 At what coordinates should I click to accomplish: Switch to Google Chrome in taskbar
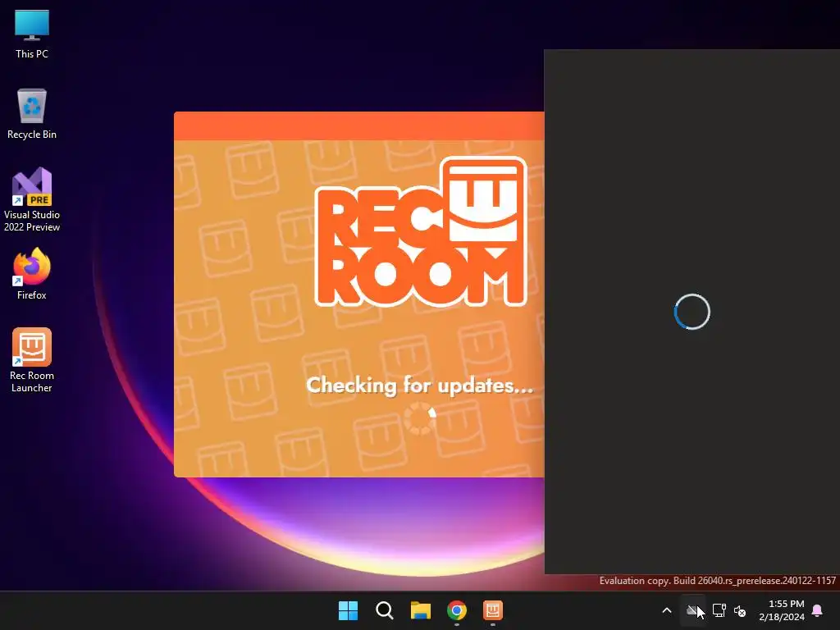pyautogui.click(x=456, y=610)
